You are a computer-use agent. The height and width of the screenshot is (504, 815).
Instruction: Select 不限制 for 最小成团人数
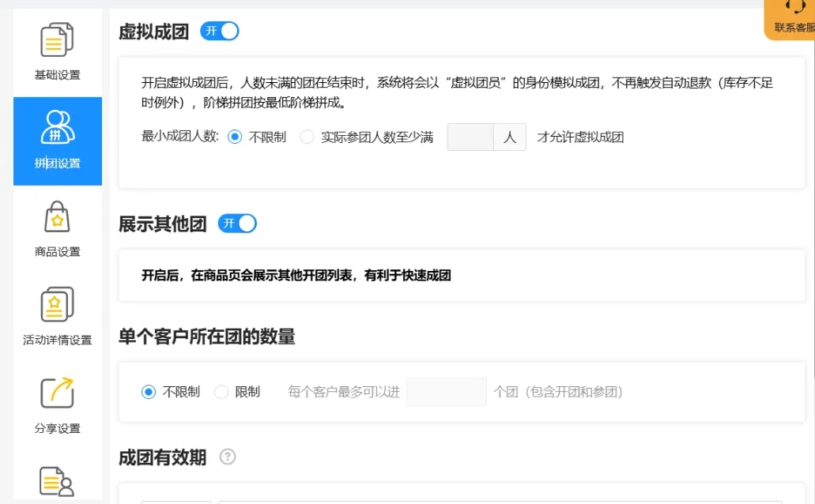pyautogui.click(x=235, y=137)
